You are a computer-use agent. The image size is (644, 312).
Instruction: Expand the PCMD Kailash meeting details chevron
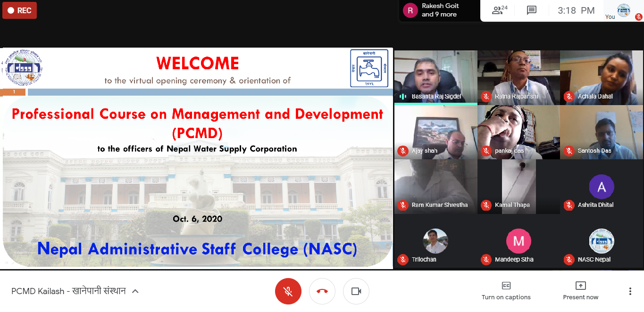[135, 291]
